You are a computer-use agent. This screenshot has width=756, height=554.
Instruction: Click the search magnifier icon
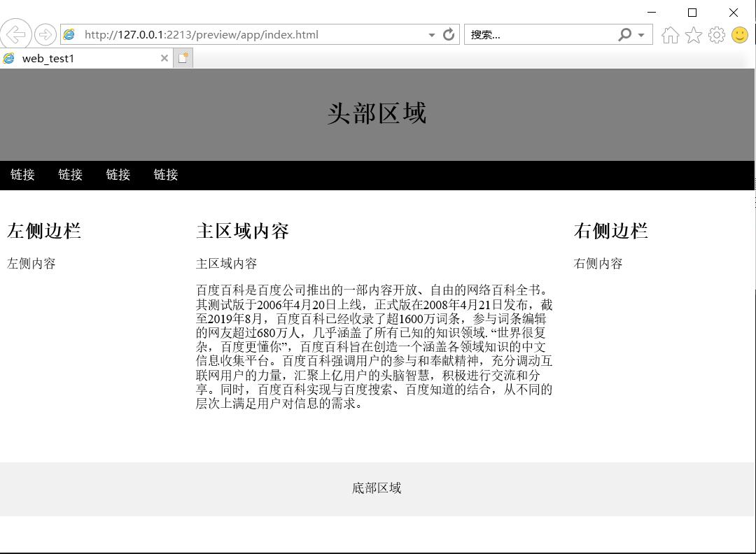623,34
